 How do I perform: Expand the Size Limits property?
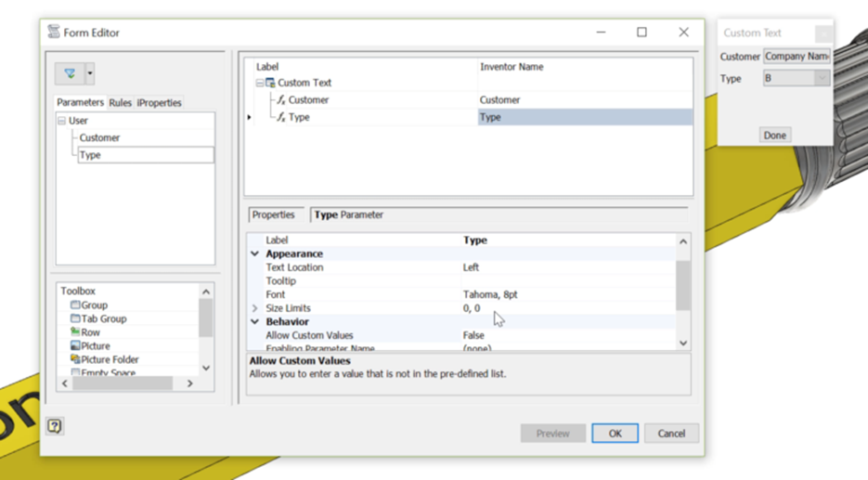click(x=254, y=308)
